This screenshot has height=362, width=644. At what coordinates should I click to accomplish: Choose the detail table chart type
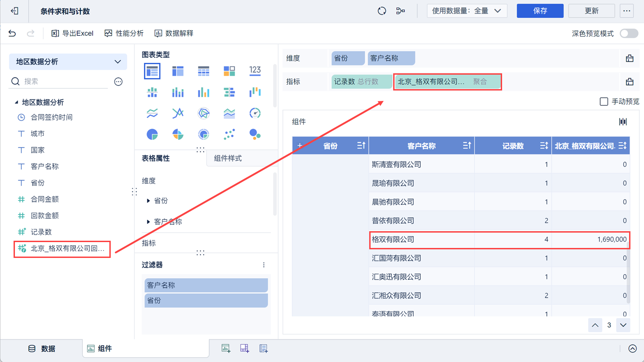[x=203, y=71]
